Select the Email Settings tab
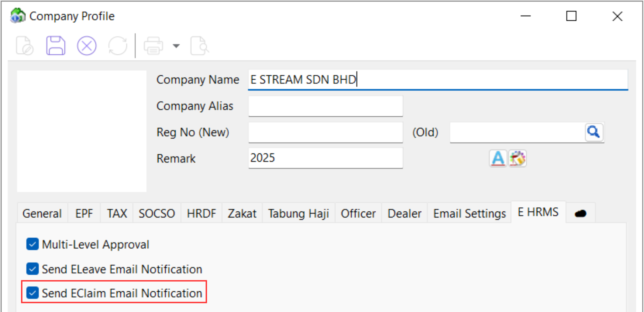 point(469,213)
